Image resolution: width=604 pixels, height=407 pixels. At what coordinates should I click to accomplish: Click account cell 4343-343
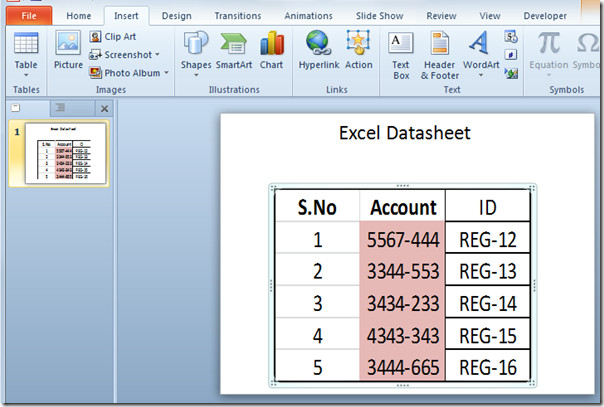click(403, 335)
